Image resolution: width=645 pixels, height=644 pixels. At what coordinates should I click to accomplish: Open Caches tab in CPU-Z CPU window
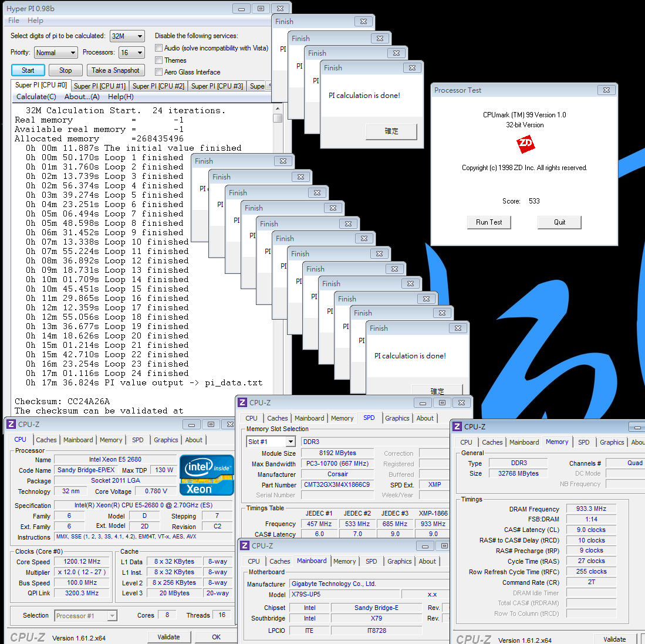click(46, 440)
